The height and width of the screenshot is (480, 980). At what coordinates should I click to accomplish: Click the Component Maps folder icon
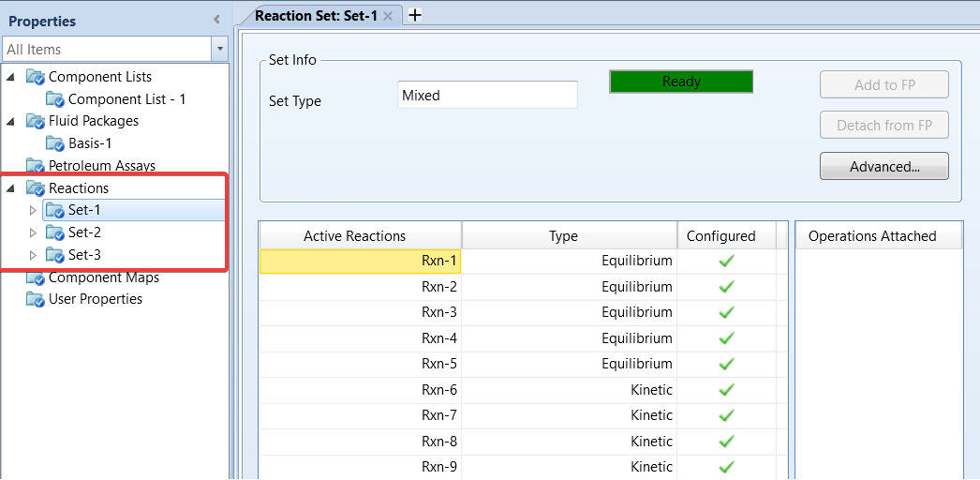coord(36,277)
